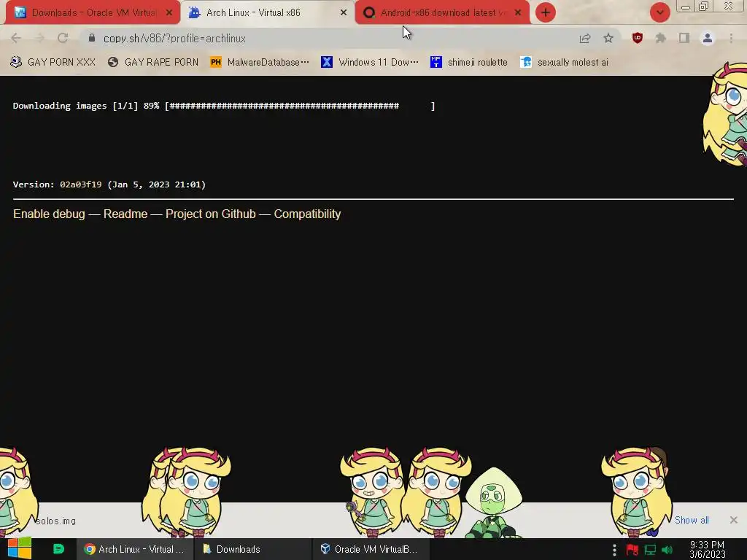This screenshot has height=560, width=747.
Task: Bookmark this page with the star icon
Action: [x=608, y=38]
